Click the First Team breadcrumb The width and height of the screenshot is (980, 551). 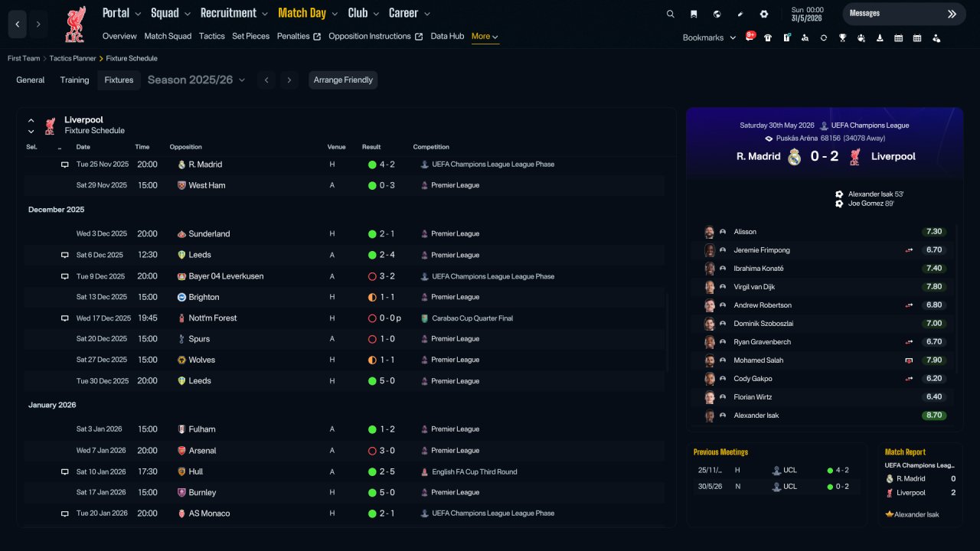pos(24,59)
